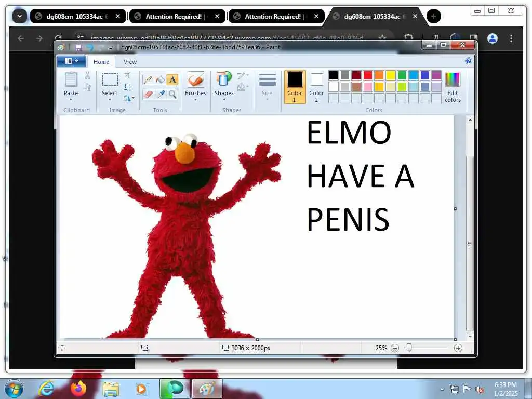Image resolution: width=532 pixels, height=399 pixels.
Task: Click Save icon in Paint quick access toolbar
Action: tap(78, 47)
